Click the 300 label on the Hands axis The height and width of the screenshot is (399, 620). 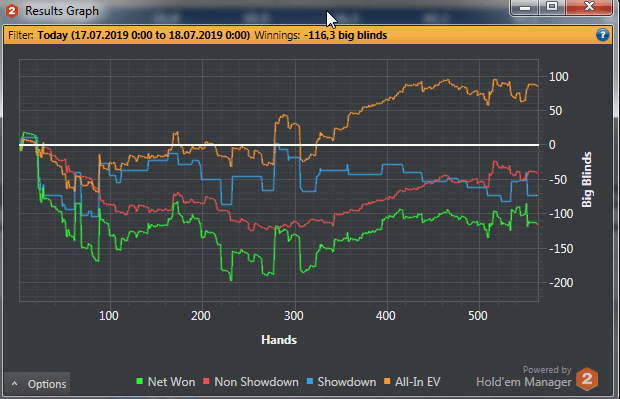click(x=294, y=316)
